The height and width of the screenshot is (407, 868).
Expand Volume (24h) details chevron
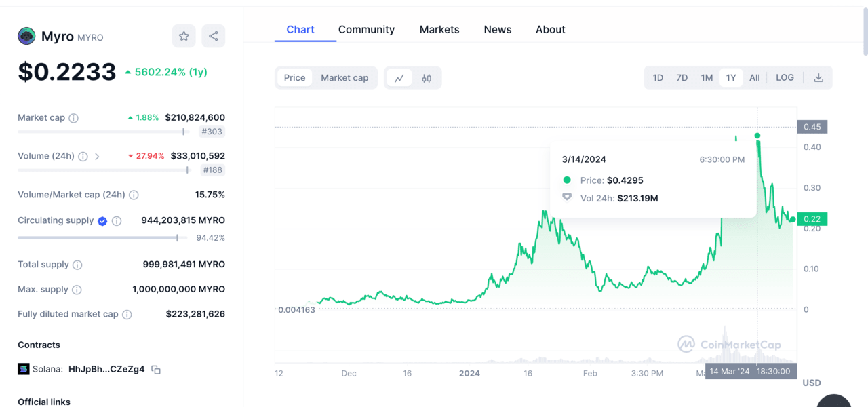click(97, 157)
